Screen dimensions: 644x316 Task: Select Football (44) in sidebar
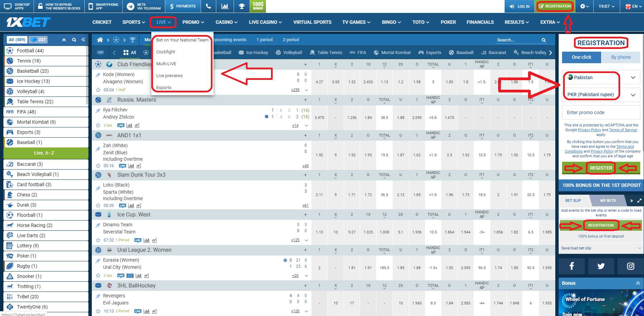pyautogui.click(x=46, y=51)
